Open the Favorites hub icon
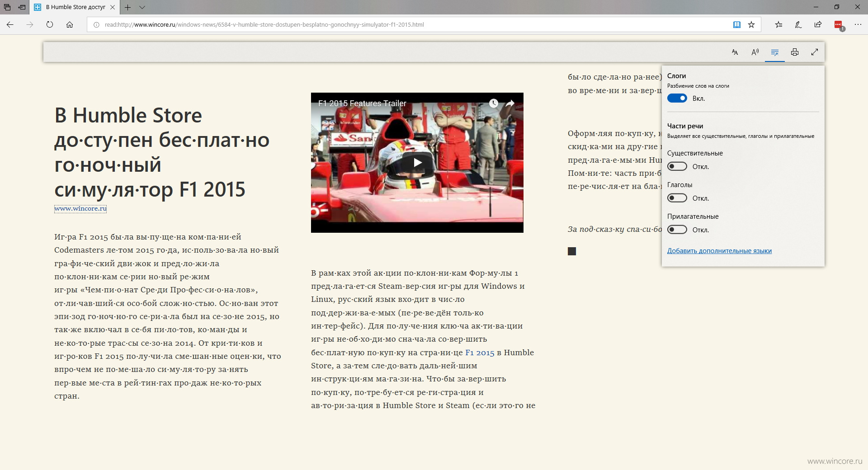 pos(778,25)
